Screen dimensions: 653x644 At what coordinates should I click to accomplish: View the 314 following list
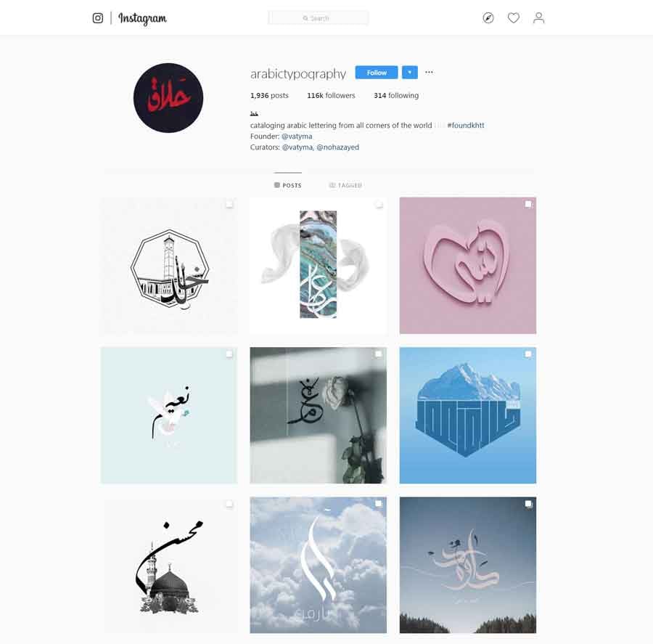pos(396,95)
